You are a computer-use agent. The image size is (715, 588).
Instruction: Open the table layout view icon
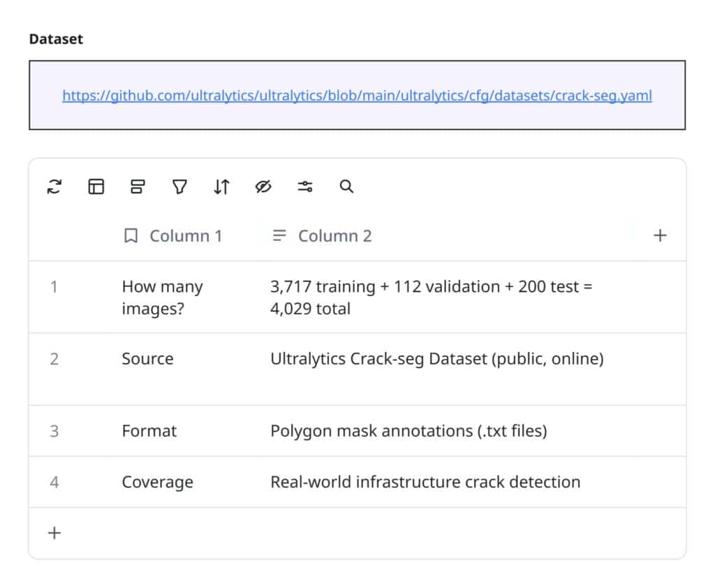pyautogui.click(x=96, y=186)
